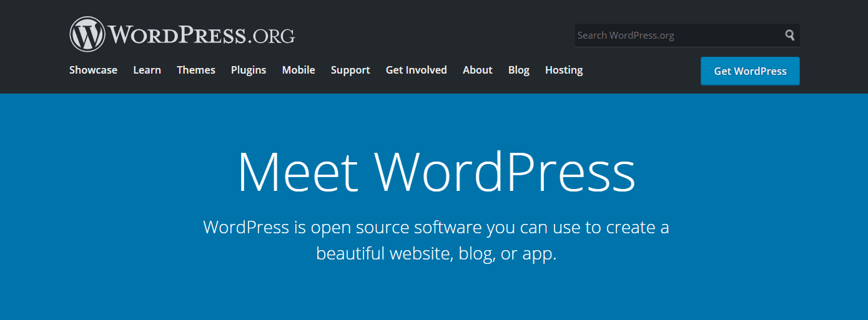Click the WordPress.org wordmark text
The height and width of the screenshot is (320, 868).
201,35
